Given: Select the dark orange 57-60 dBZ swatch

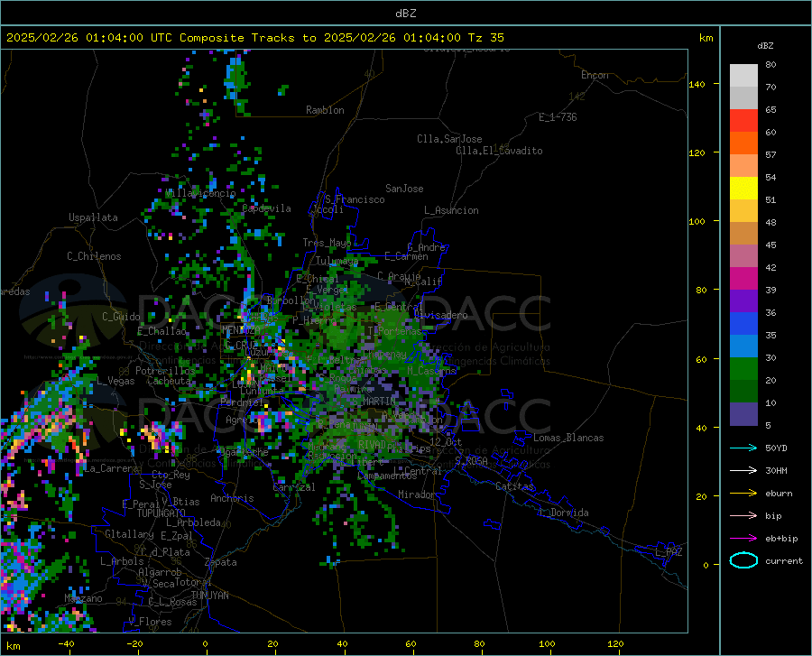Looking at the screenshot, I should coord(743,143).
